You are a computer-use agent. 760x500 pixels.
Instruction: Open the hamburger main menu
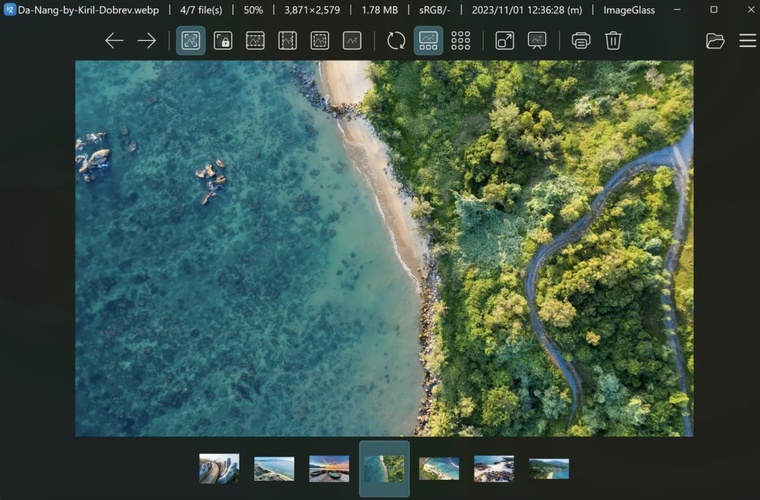748,41
